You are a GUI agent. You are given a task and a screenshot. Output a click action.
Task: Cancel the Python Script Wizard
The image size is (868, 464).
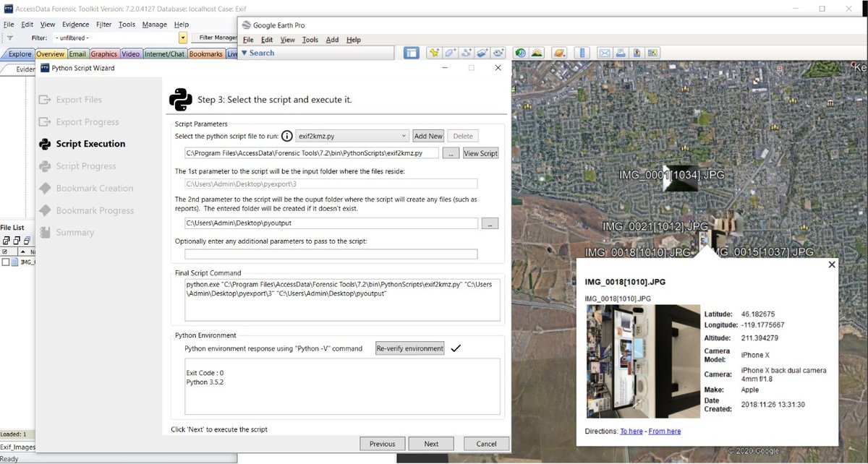pyautogui.click(x=486, y=444)
